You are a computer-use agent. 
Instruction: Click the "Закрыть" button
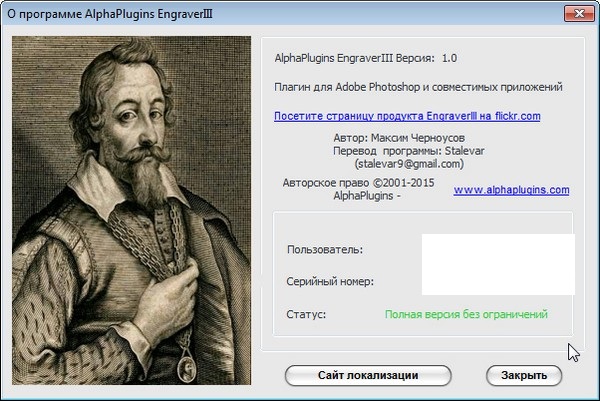pos(524,375)
